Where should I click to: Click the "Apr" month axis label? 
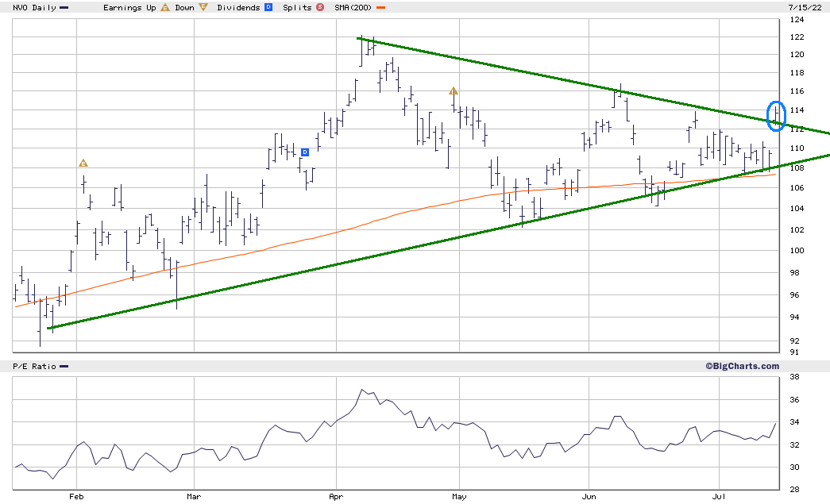point(336,496)
